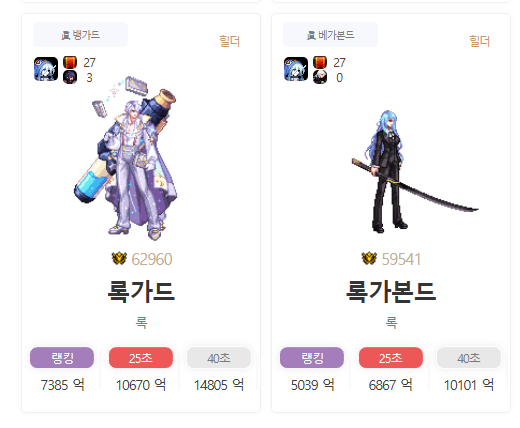Click red buff icon beside 27 on 록가본드 card
This screenshot has width=520, height=428.
320,62
